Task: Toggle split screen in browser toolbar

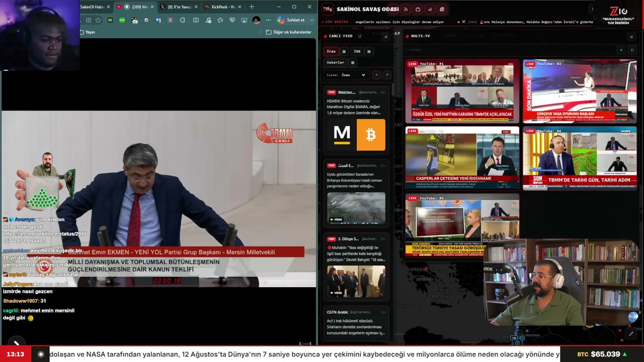Action: tap(196, 20)
